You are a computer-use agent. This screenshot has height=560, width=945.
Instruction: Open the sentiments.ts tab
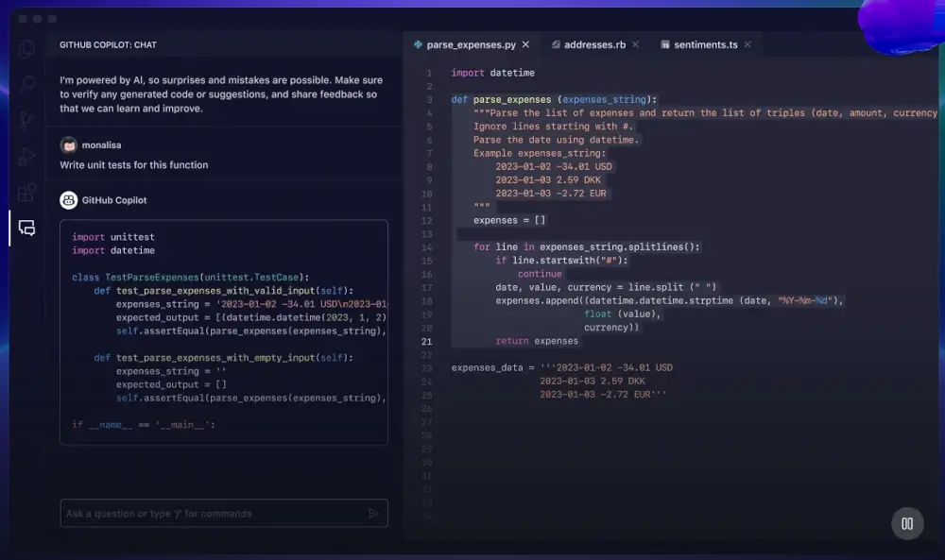705,44
